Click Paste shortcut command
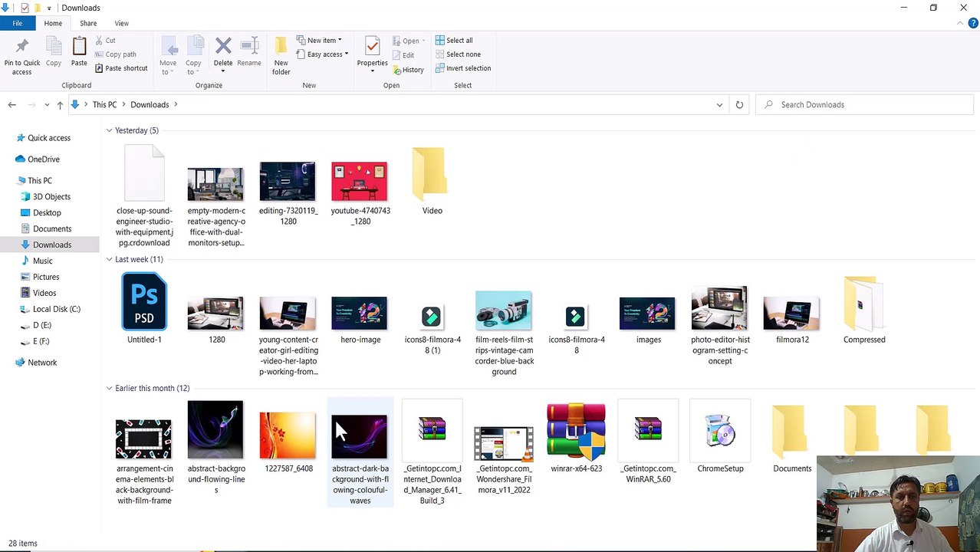The height and width of the screenshot is (552, 980). click(x=121, y=68)
